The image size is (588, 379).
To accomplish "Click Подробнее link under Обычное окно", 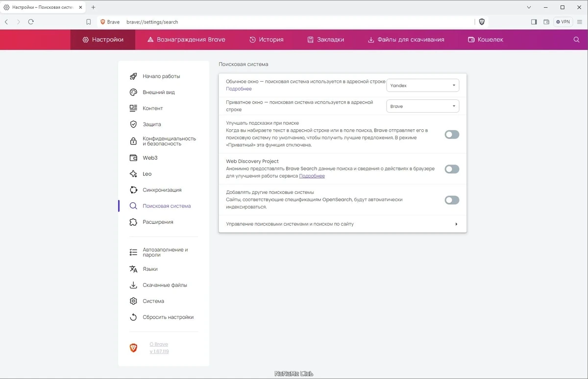I will (239, 89).
